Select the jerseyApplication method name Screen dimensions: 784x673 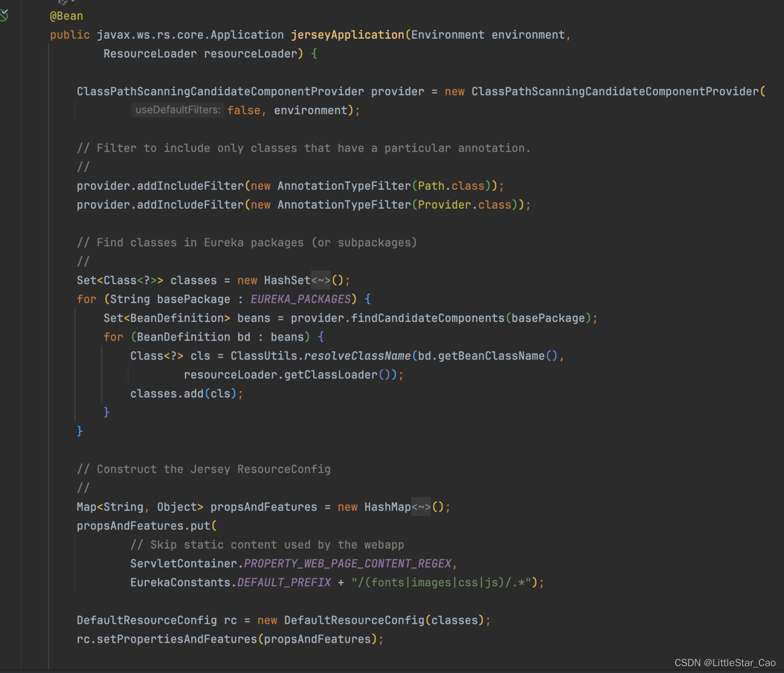[348, 35]
